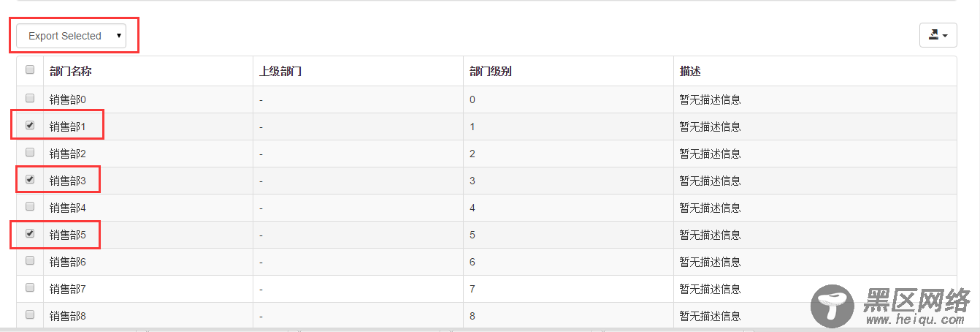This screenshot has height=332, width=980.
Task: Select the 销售部5 name cell
Action: (68, 235)
